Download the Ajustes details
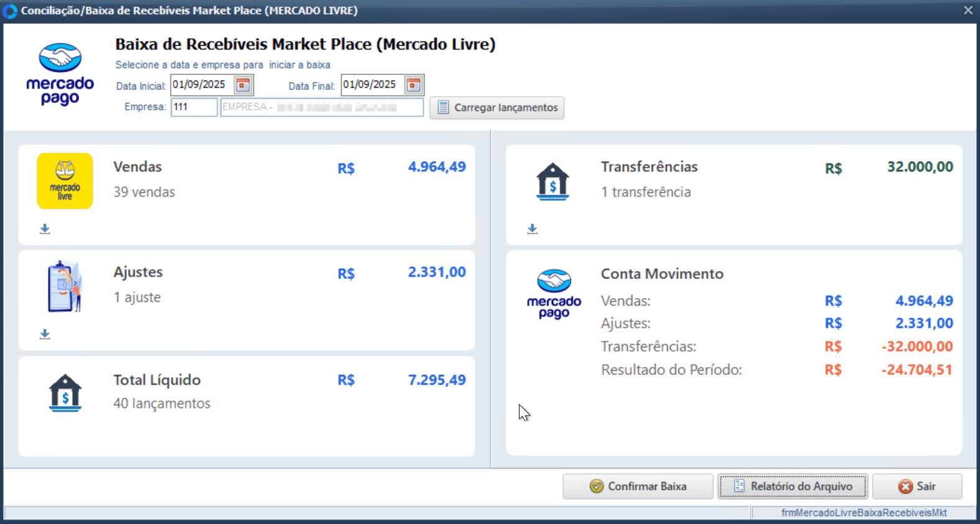The height and width of the screenshot is (524, 980). coord(45,335)
